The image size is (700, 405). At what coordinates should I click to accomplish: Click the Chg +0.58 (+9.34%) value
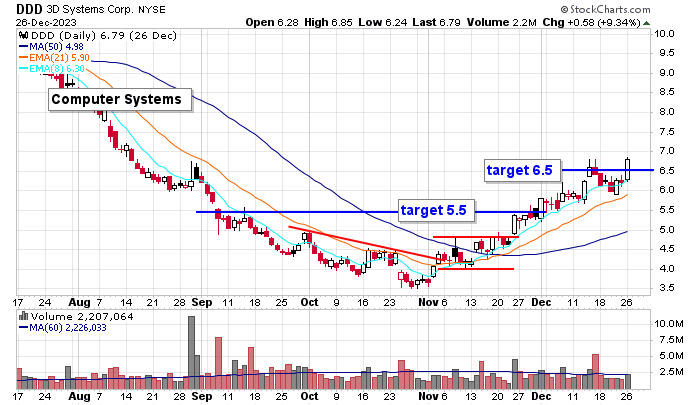pyautogui.click(x=592, y=22)
